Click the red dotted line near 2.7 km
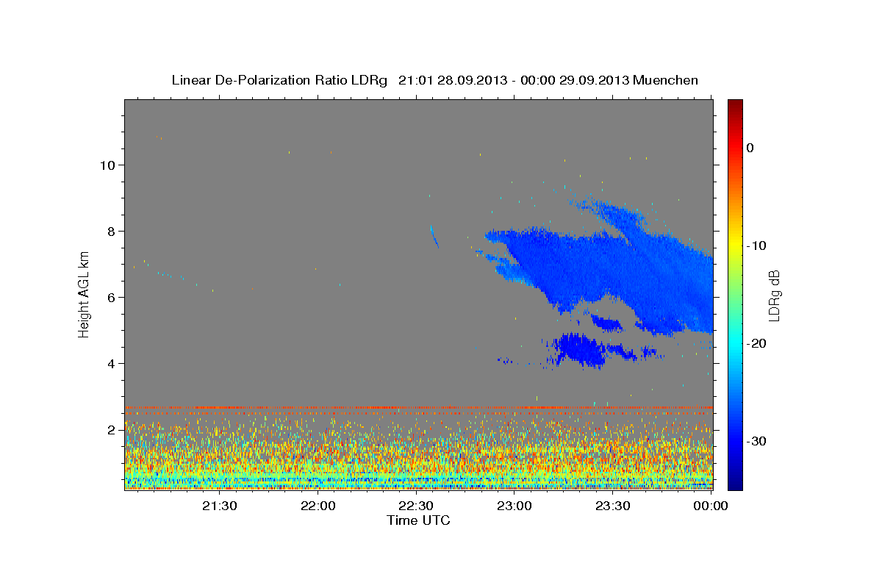Image resolution: width=882 pixels, height=588 pixels. (x=418, y=407)
